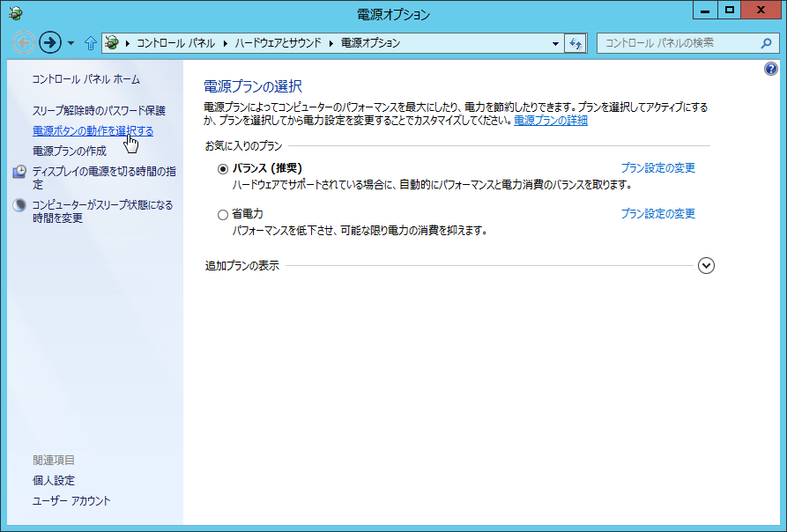Click the お気に入りのプラン section label
787x532 pixels.
(x=243, y=146)
